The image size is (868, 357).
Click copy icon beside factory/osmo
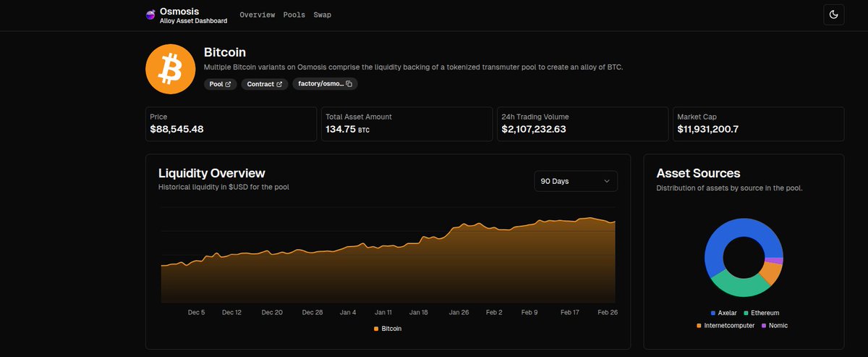pos(349,84)
